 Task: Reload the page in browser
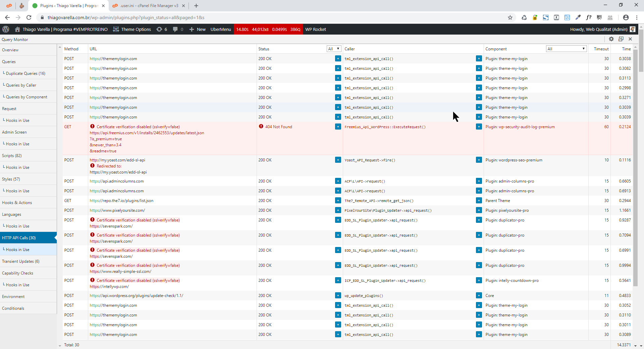pyautogui.click(x=29, y=17)
